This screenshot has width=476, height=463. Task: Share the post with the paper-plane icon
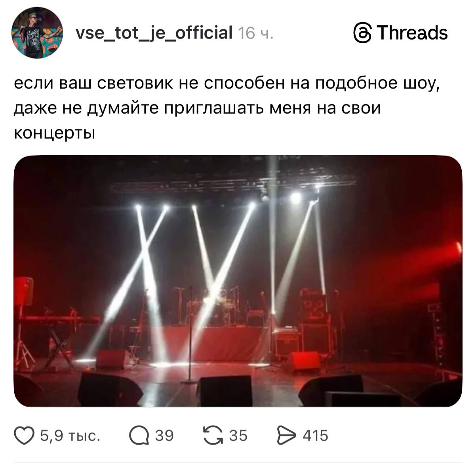coord(287,436)
